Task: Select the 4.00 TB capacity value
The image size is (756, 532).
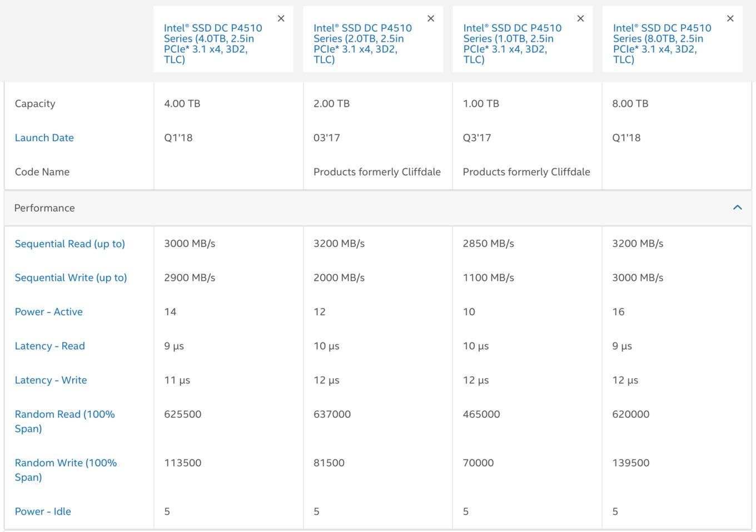Action: (x=182, y=103)
